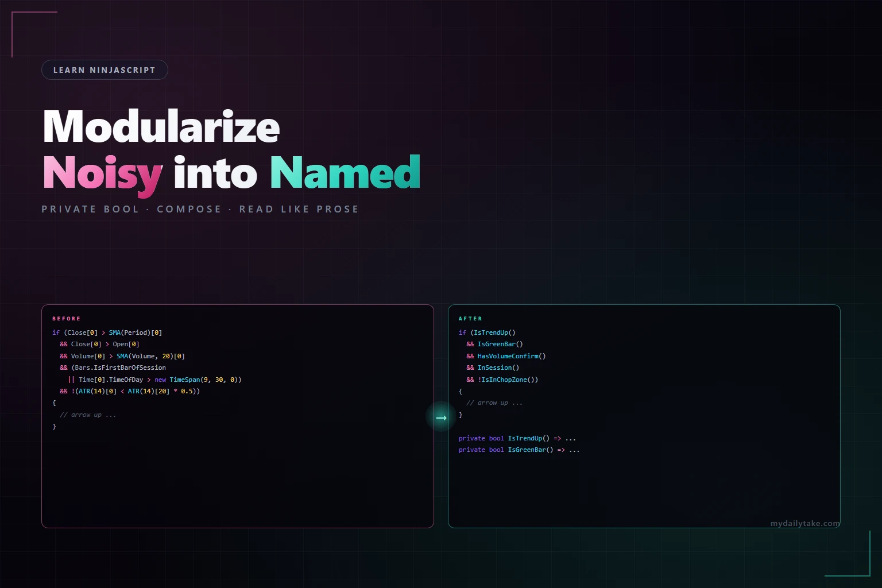Click the subtitle PRIVATE BOOL · COMPOSE · READ LIKE PROSE
This screenshot has height=588, width=882.
click(200, 209)
